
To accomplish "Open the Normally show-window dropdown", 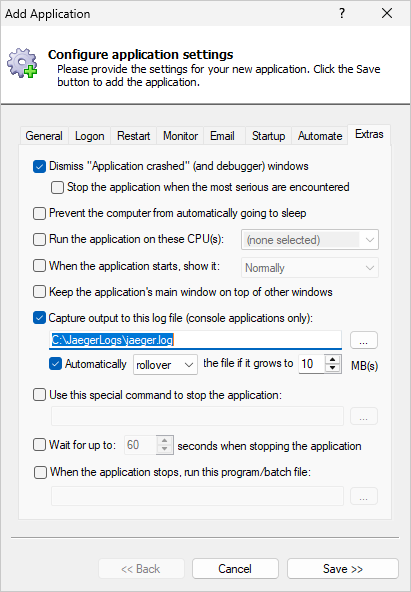I will pos(310,268).
